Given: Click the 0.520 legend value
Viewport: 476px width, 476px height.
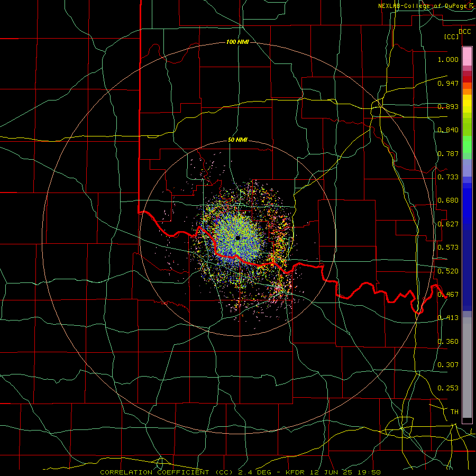Looking at the screenshot, I should [x=448, y=271].
